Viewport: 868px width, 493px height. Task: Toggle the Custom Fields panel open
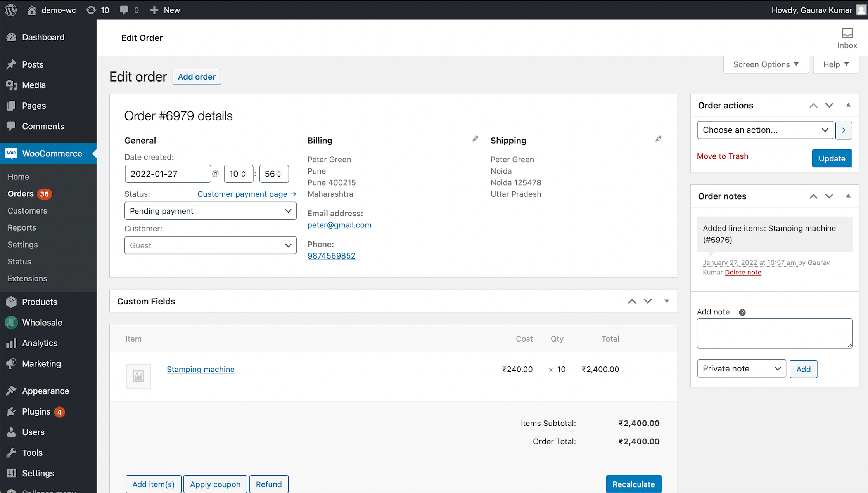[x=666, y=301]
